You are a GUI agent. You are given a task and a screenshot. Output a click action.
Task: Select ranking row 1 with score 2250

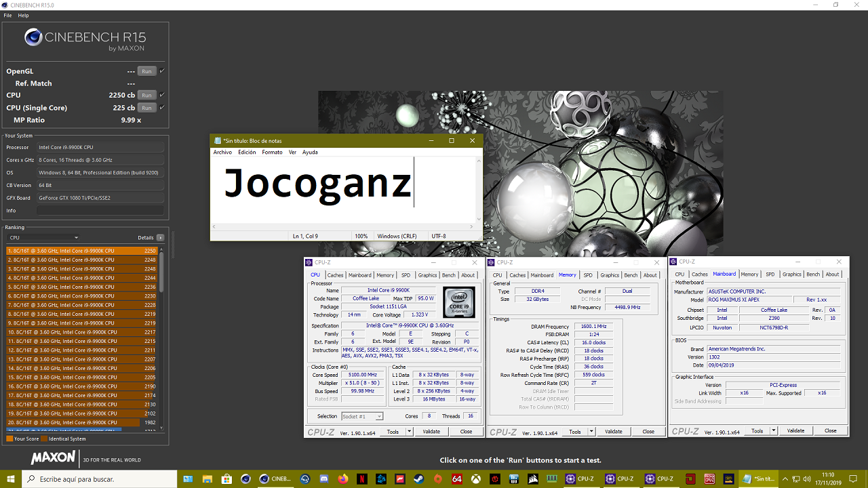[x=82, y=251]
